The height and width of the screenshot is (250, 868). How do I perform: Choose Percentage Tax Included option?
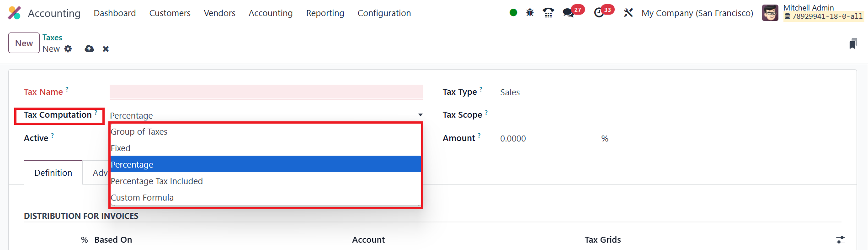click(x=157, y=181)
